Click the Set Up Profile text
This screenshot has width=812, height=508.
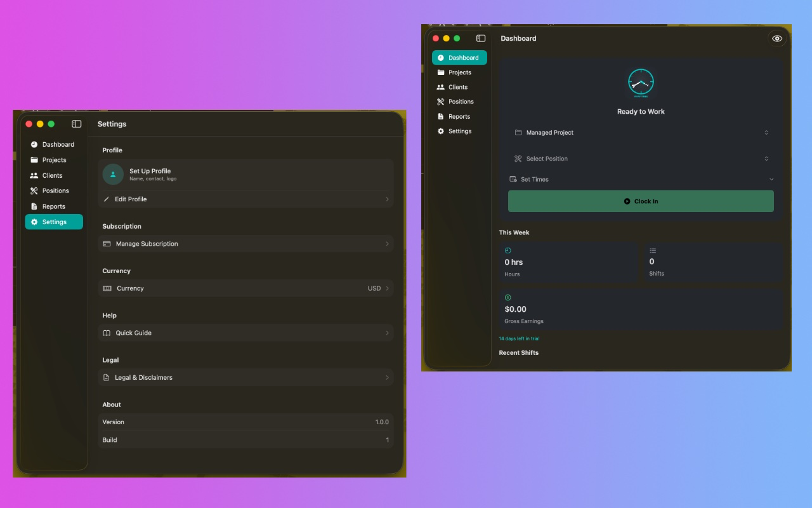[x=150, y=171]
